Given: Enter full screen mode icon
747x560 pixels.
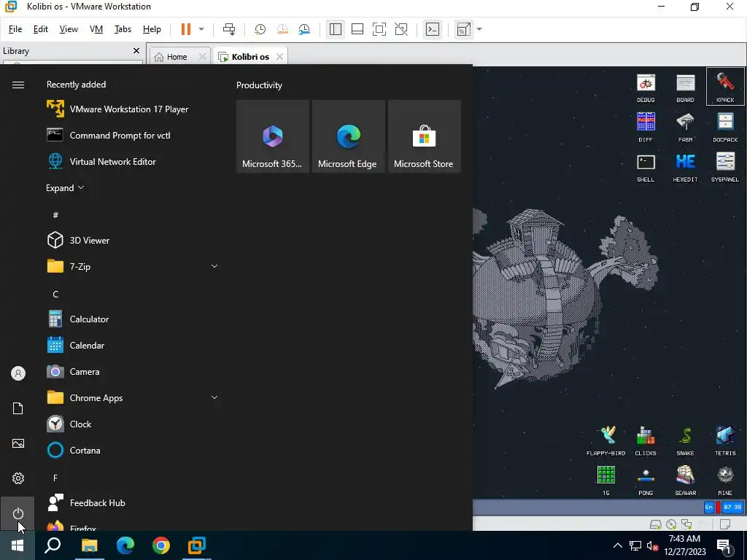Looking at the screenshot, I should [x=379, y=29].
